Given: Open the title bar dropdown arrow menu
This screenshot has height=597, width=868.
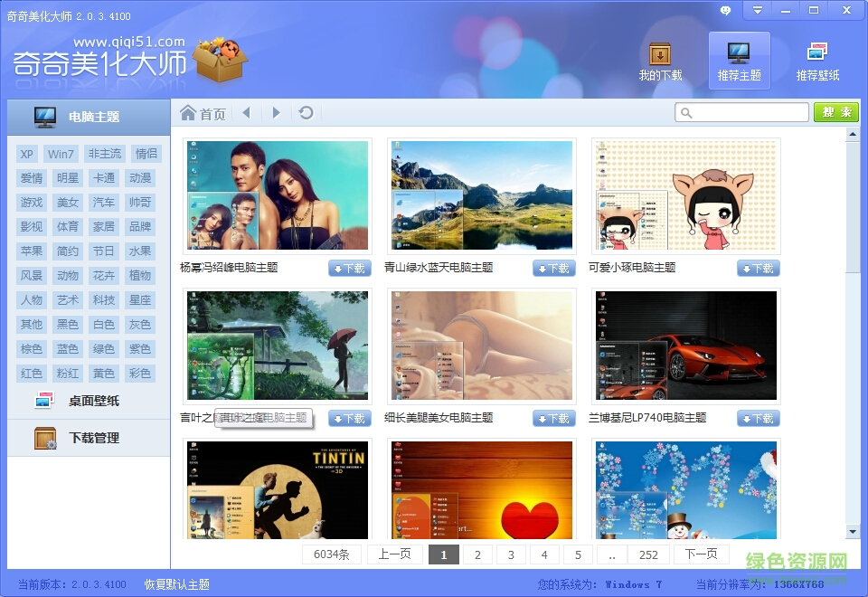Looking at the screenshot, I should click(x=758, y=11).
